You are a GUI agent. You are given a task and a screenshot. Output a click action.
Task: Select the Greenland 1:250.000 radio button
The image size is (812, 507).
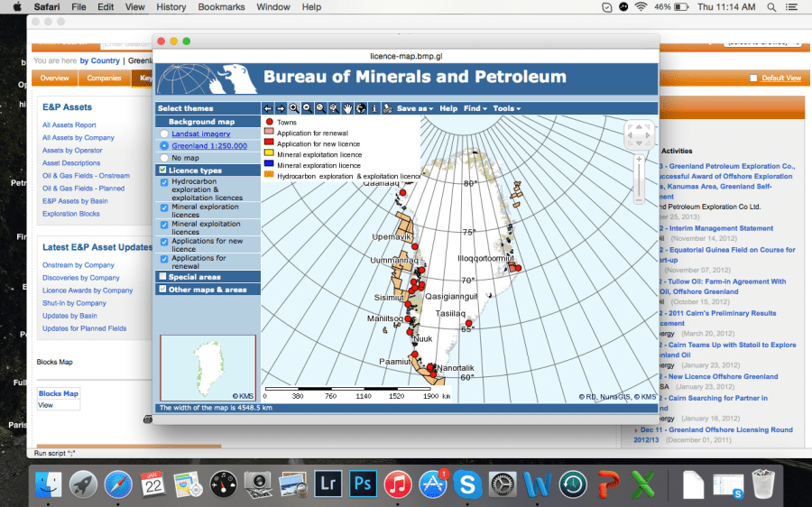coord(164,146)
